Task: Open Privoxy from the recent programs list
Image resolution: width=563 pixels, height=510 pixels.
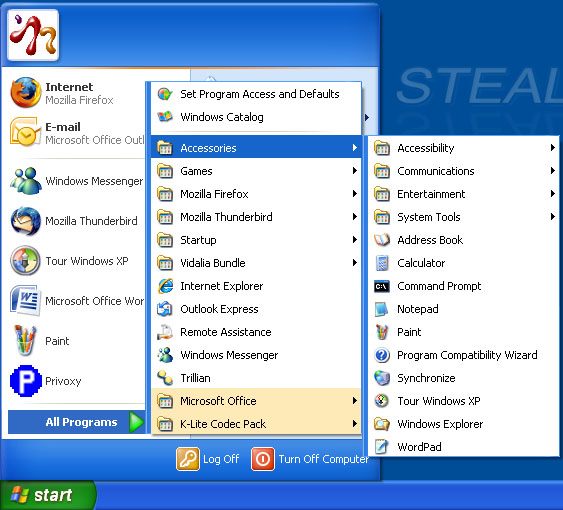Action: 77,381
